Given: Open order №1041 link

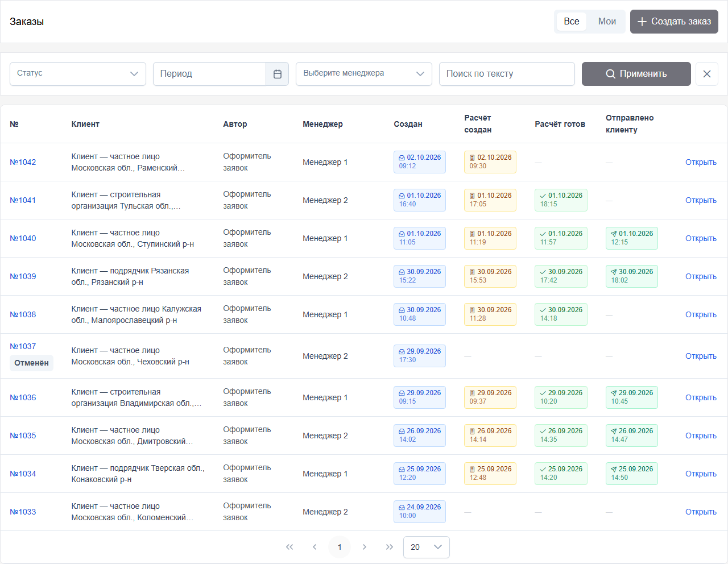Looking at the screenshot, I should coord(23,200).
